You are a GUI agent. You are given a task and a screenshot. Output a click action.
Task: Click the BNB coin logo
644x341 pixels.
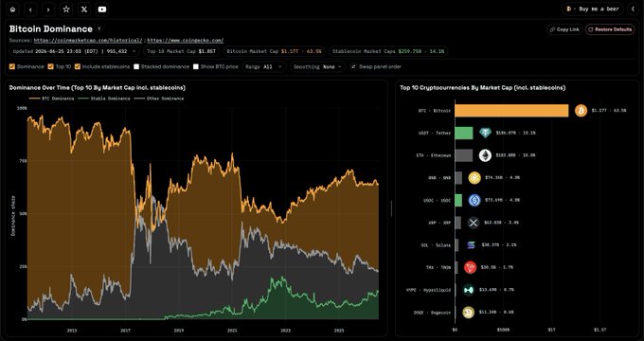point(474,177)
